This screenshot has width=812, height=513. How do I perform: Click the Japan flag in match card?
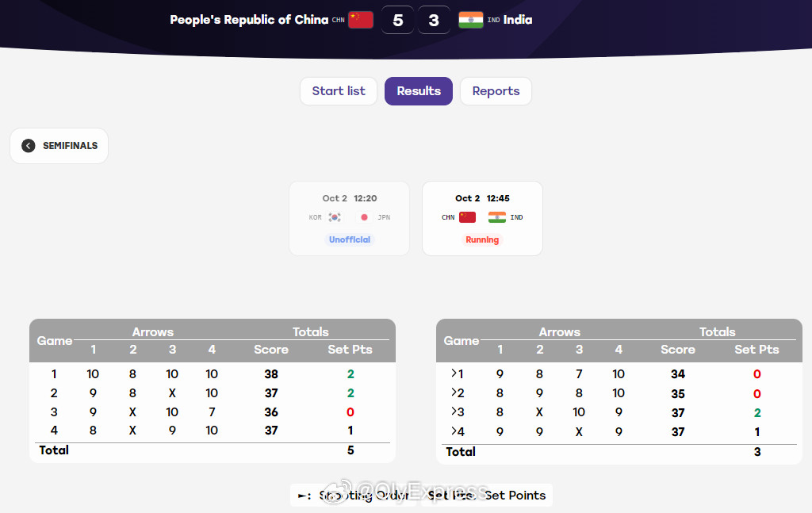(x=365, y=217)
